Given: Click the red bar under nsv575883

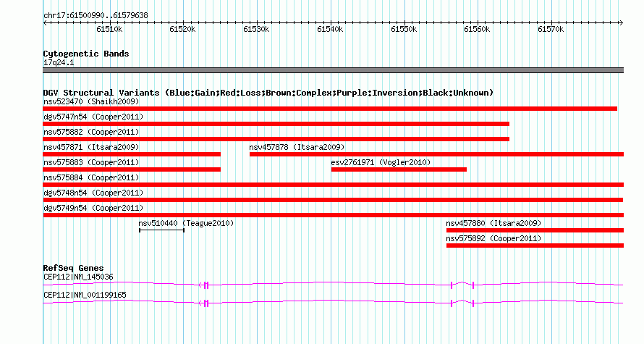Looking at the screenshot, I should pyautogui.click(x=132, y=169).
